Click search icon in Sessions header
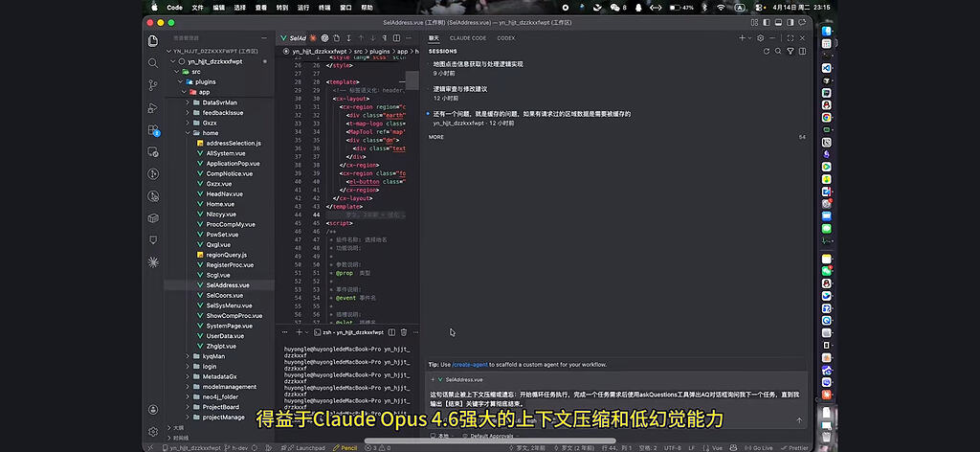The width and height of the screenshot is (980, 452). pyautogui.click(x=778, y=52)
